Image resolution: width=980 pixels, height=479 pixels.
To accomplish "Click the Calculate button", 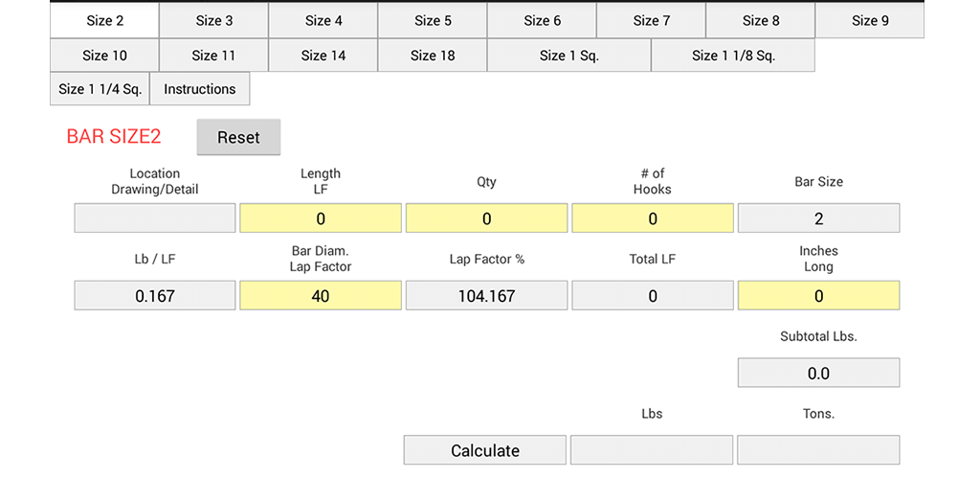I will point(484,450).
